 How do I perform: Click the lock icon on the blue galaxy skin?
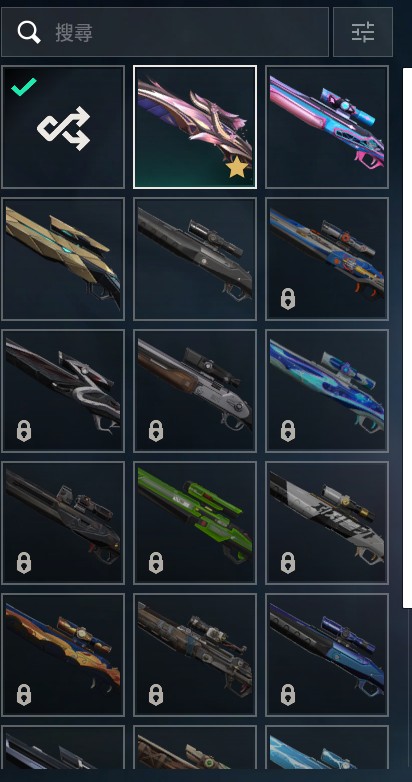click(288, 431)
